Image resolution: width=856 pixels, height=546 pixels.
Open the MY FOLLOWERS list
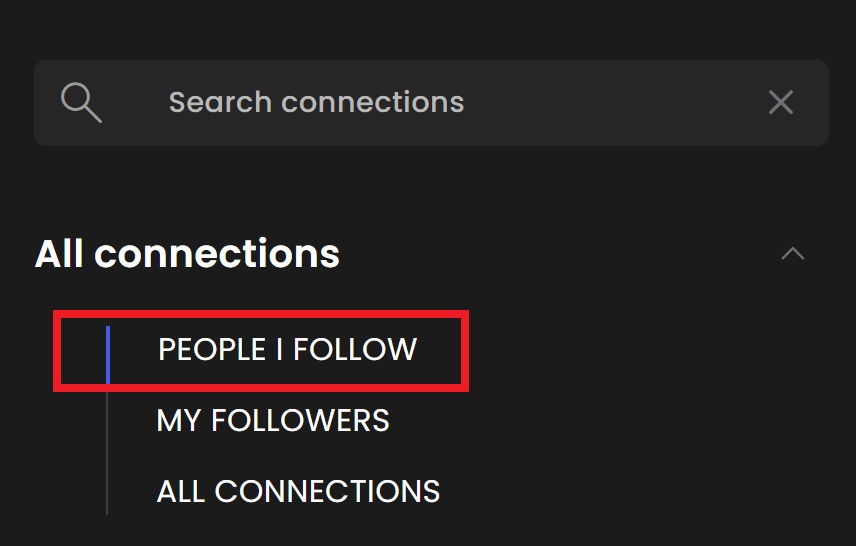(273, 420)
